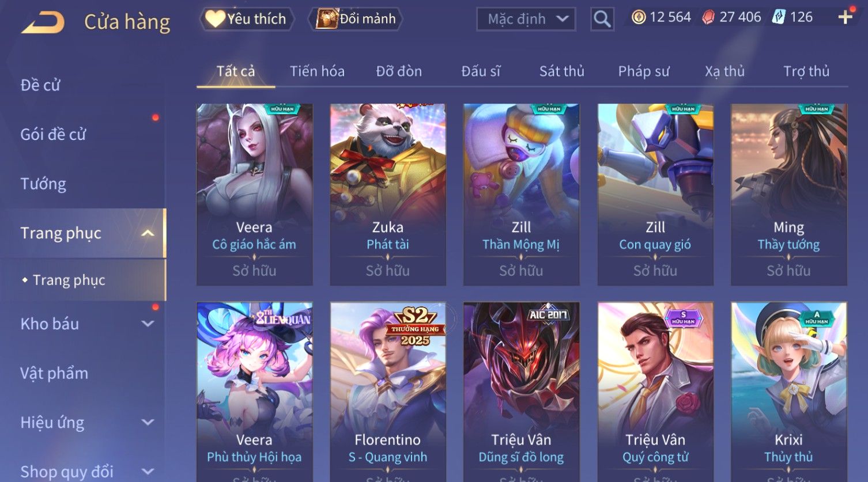The width and height of the screenshot is (868, 482).
Task: Select Zuka Phát tài skin card
Action: coord(388,195)
